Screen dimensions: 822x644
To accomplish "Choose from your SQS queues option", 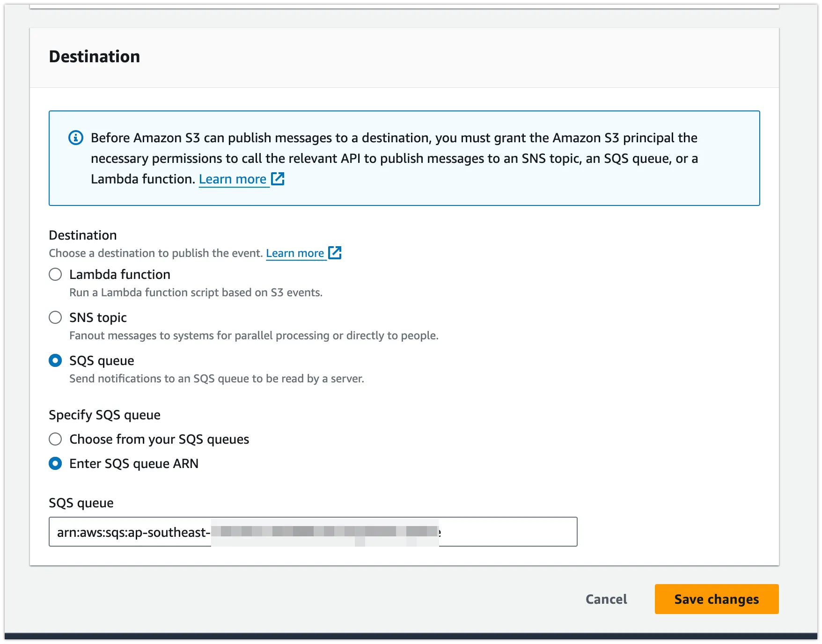I will [x=55, y=439].
